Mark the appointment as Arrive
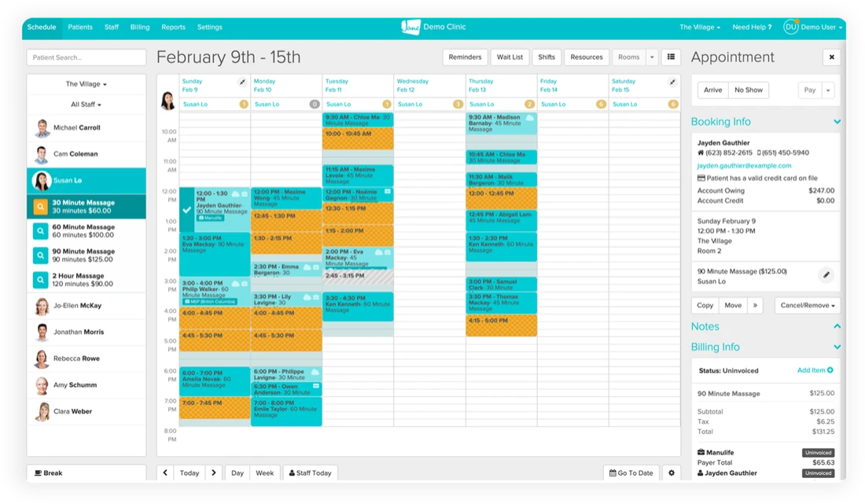The image size is (865, 504). (712, 90)
